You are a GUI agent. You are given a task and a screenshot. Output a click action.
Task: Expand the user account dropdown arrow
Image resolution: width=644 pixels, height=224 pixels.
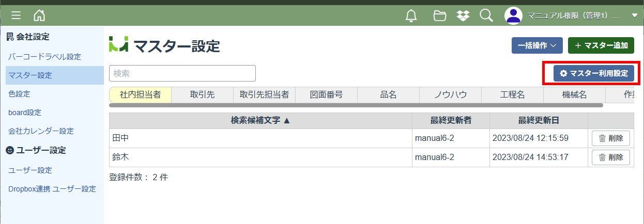[635, 16]
